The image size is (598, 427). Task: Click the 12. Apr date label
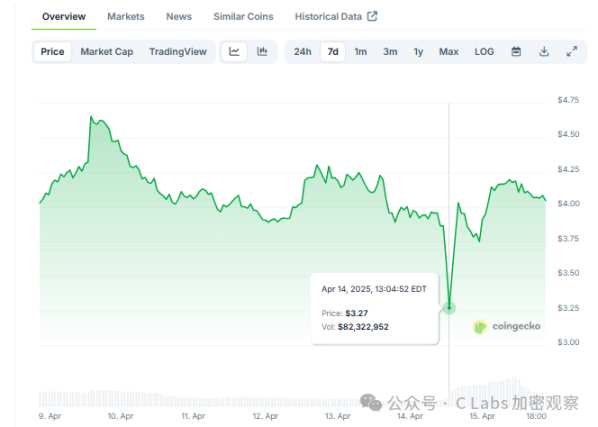coord(265,416)
